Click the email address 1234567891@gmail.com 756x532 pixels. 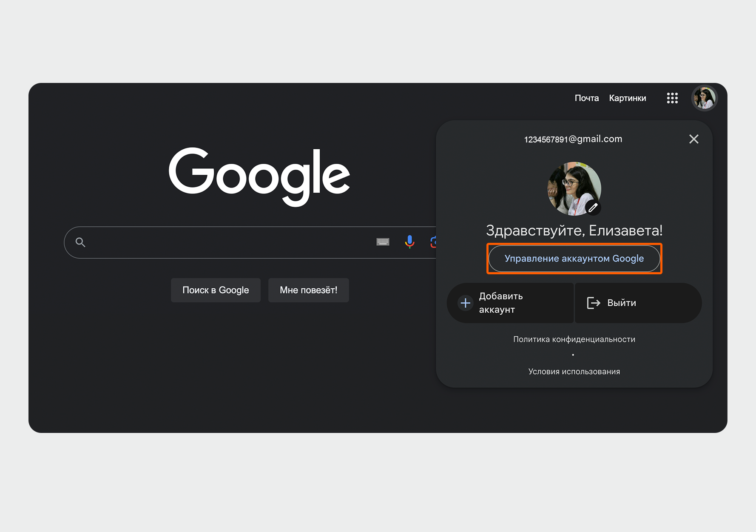(573, 139)
